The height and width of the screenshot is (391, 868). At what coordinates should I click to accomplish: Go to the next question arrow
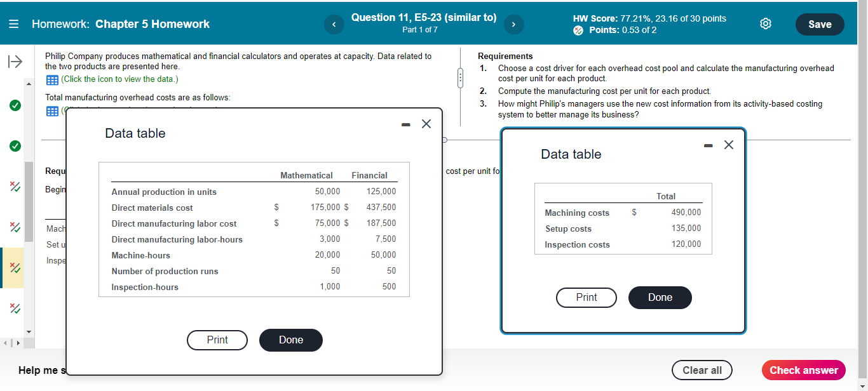(514, 24)
